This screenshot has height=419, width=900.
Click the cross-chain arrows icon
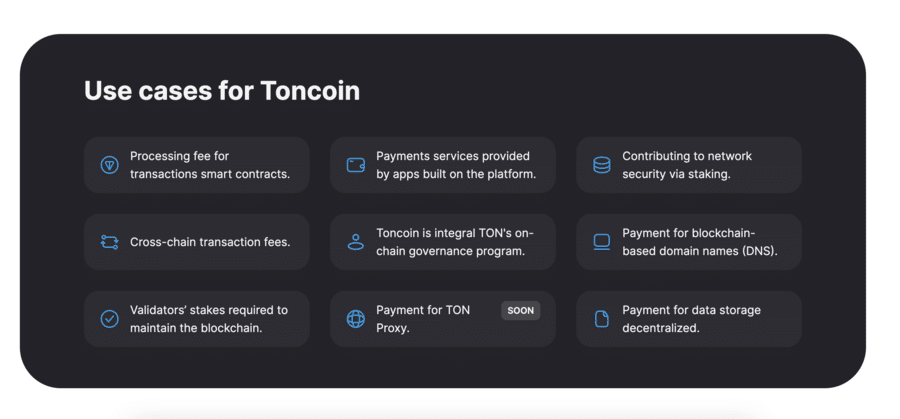point(109,242)
